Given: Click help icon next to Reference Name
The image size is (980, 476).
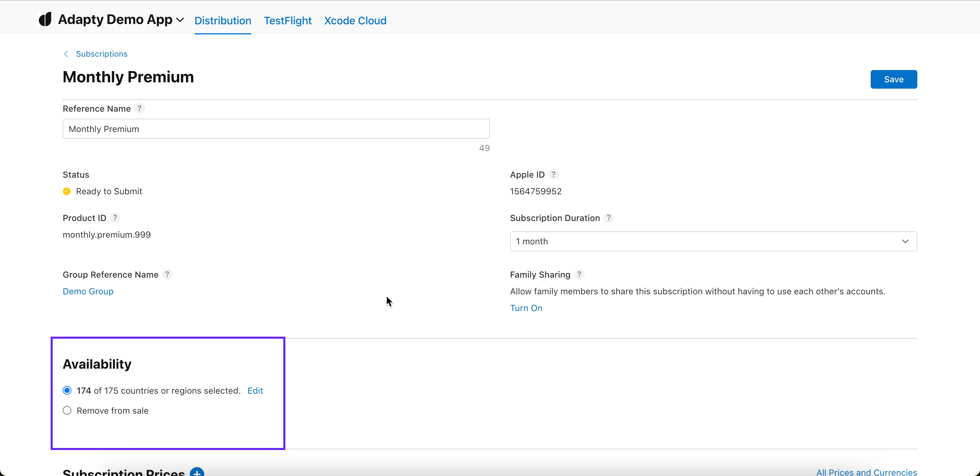Looking at the screenshot, I should 140,108.
